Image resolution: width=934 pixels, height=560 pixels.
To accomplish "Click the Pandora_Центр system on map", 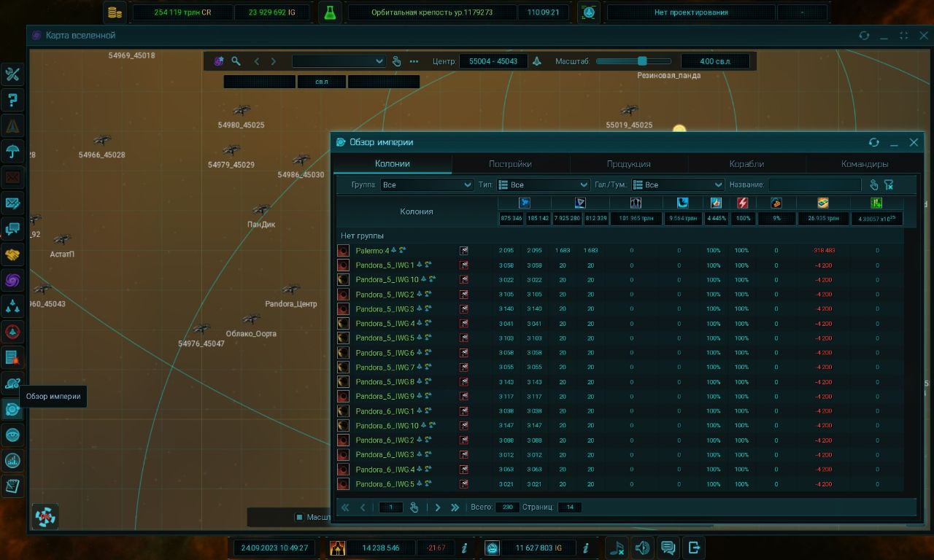I will (291, 290).
